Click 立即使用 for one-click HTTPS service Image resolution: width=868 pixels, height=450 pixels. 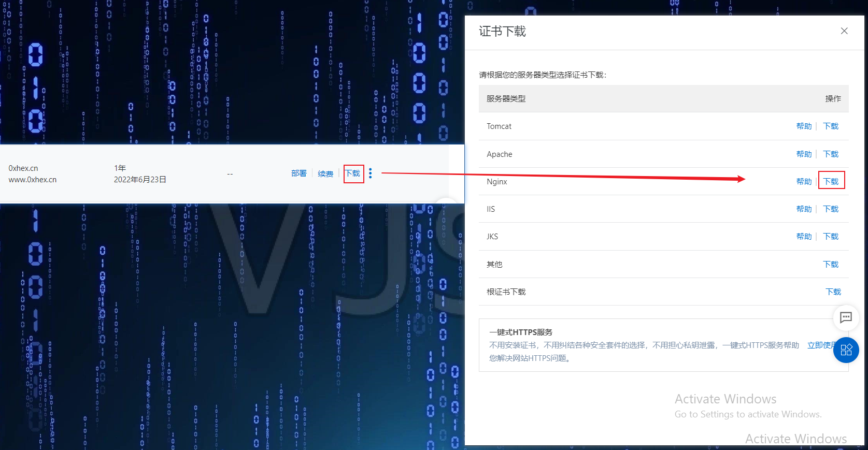820,345
